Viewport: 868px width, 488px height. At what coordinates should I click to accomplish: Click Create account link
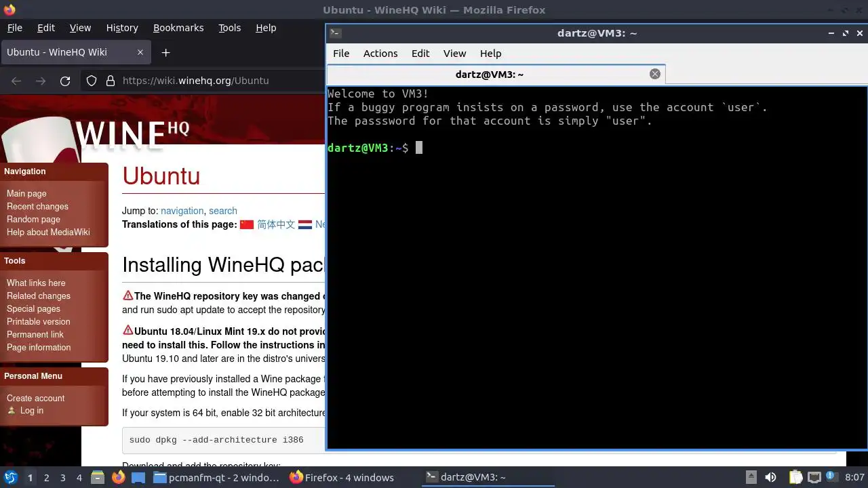(35, 398)
